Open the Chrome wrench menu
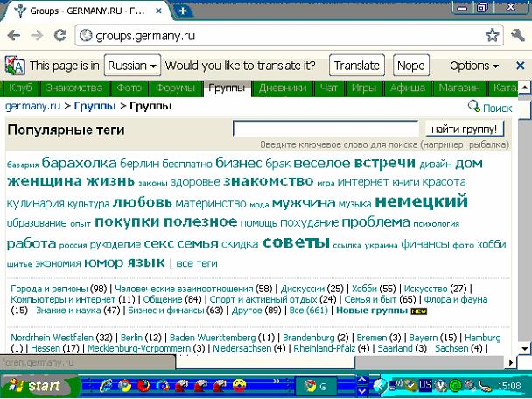 tap(518, 36)
